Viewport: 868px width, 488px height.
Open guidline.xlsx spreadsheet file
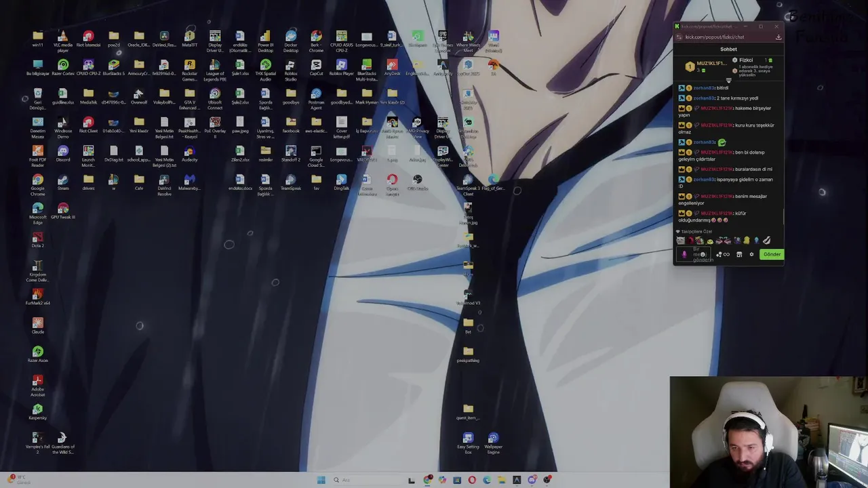(x=63, y=96)
